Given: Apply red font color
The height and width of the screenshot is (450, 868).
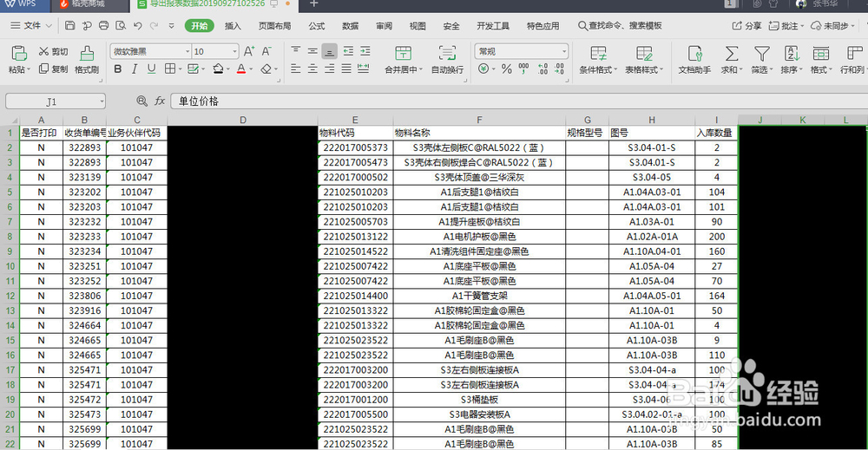Looking at the screenshot, I should tap(241, 69).
